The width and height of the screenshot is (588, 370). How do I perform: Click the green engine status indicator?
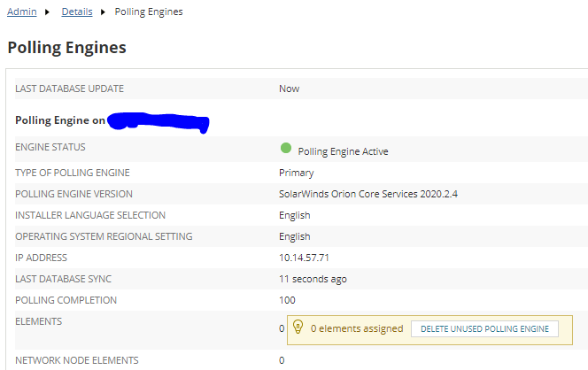[x=286, y=148]
